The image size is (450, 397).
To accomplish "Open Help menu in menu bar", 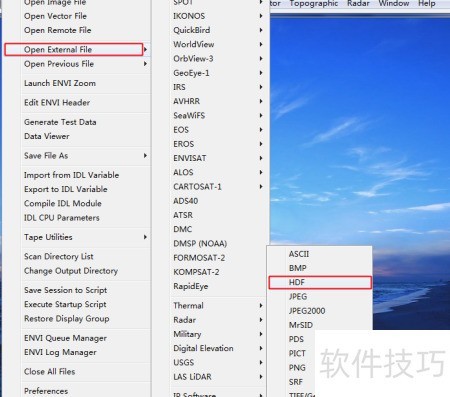I will tap(427, 4).
